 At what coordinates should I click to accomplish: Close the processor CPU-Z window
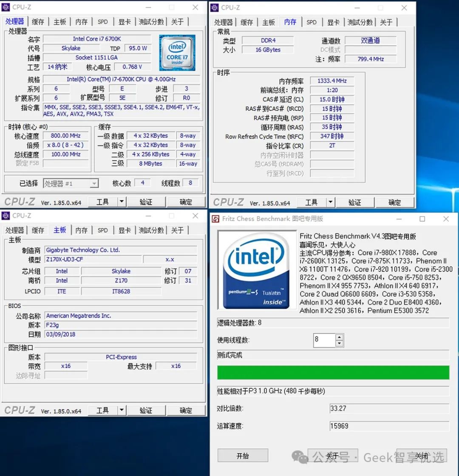click(x=195, y=7)
